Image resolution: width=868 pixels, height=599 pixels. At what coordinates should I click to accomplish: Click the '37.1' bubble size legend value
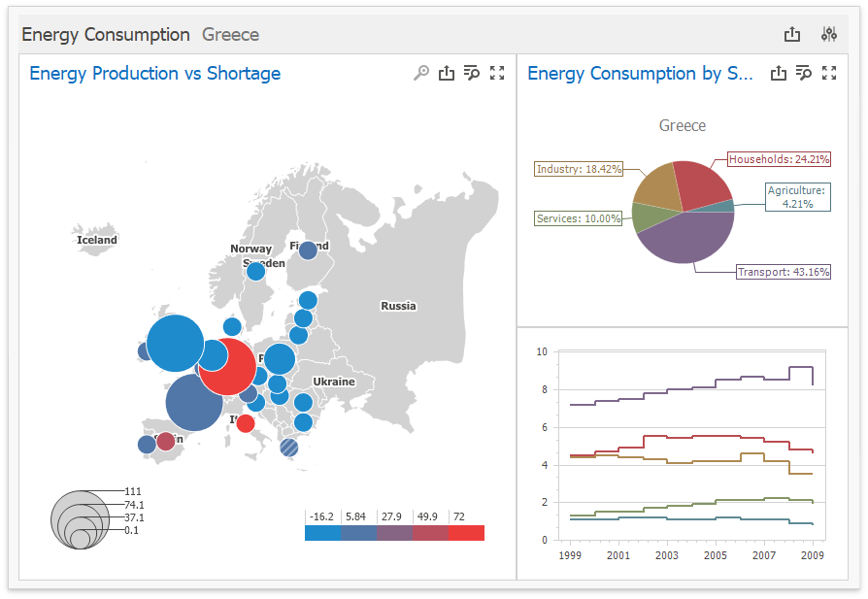pyautogui.click(x=134, y=517)
